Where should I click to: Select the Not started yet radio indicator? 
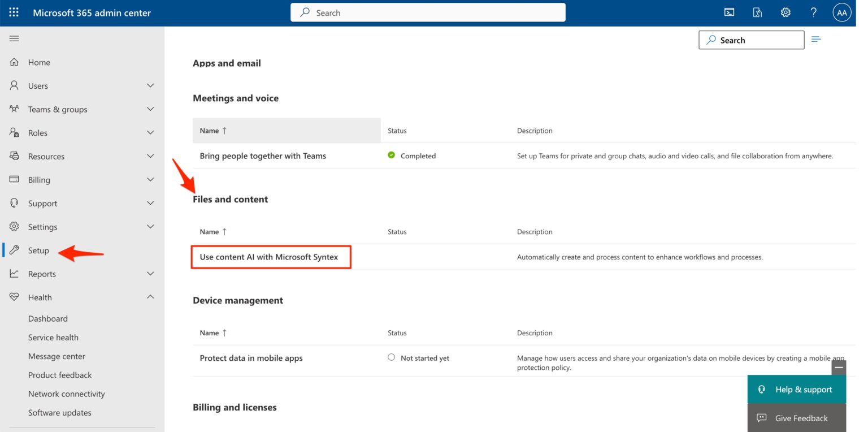tap(391, 357)
